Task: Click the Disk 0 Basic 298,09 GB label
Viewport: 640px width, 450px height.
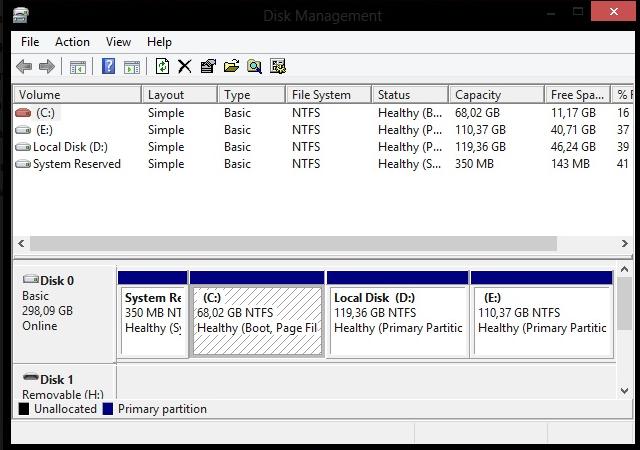Action: click(64, 314)
